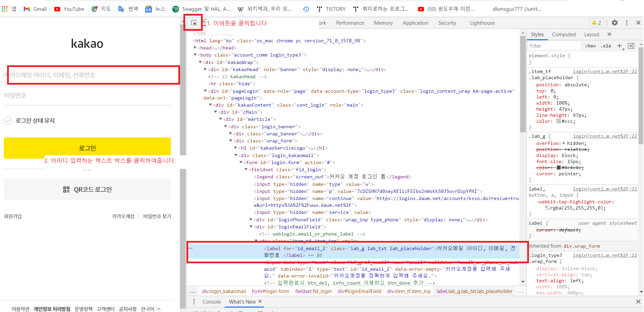644x312 pixels.
Task: Expand the div#loginPhoneField node
Action: point(251,219)
